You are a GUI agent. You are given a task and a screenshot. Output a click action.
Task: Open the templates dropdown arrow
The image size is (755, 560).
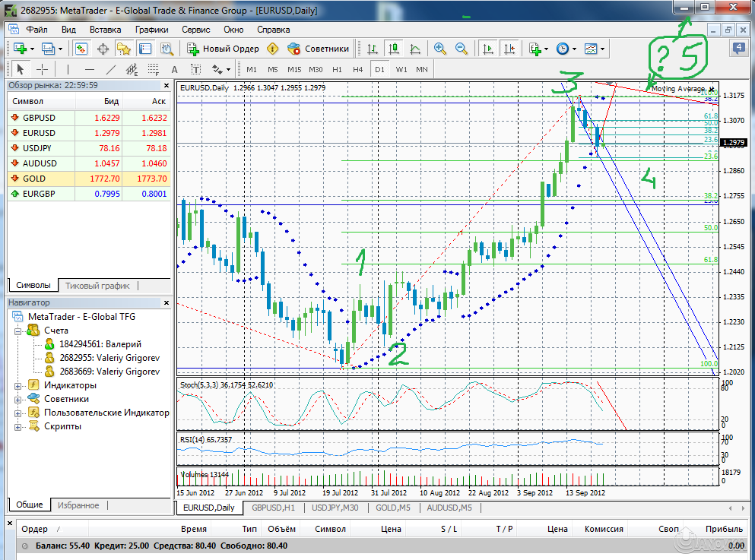601,49
